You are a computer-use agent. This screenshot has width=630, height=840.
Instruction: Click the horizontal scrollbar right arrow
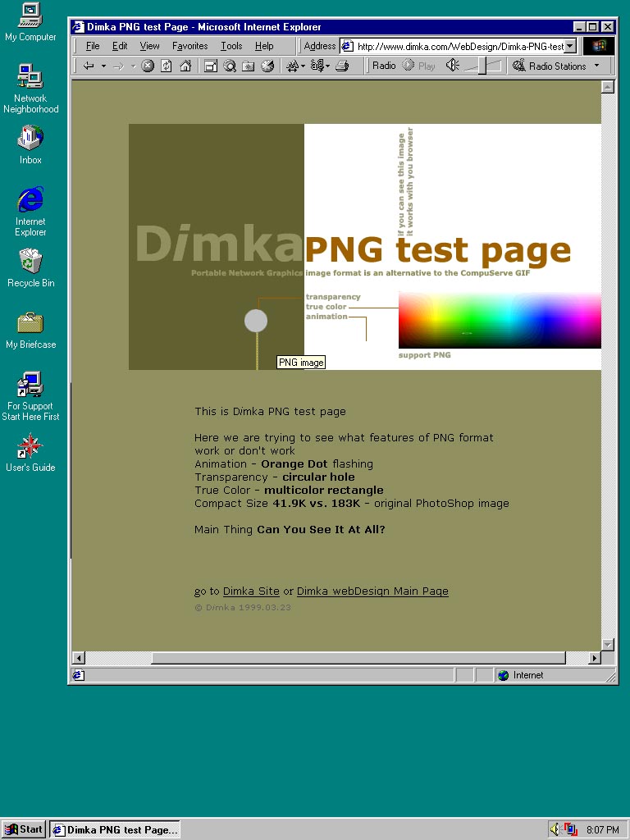point(595,658)
